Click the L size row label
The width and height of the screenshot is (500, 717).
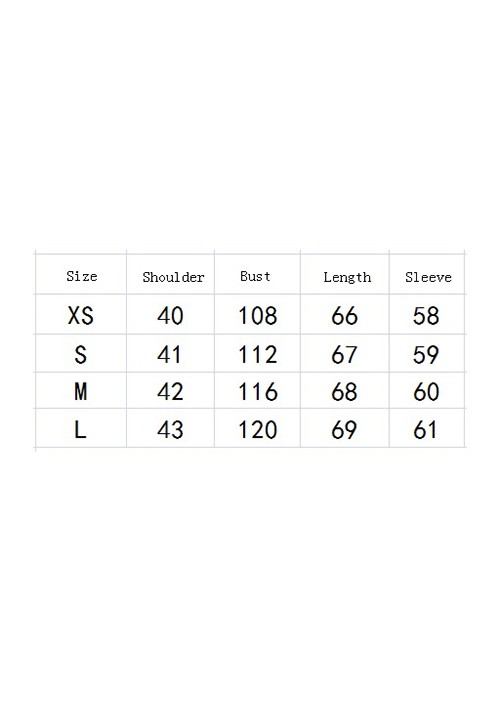coord(80,430)
